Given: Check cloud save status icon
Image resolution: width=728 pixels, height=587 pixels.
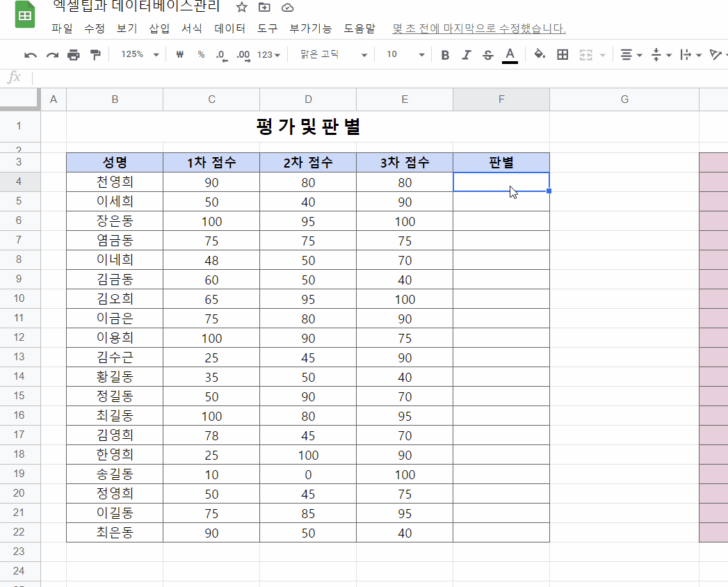Looking at the screenshot, I should pyautogui.click(x=287, y=8).
